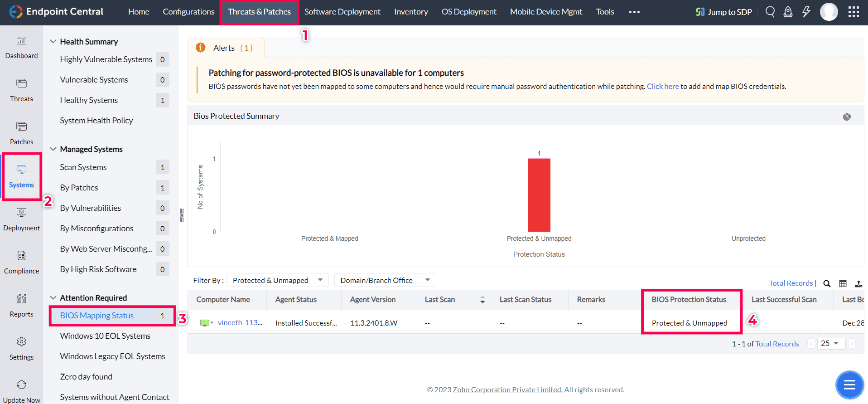Open Zoho Corporation Private Limited link
Image resolution: width=868 pixels, height=404 pixels.
click(x=508, y=389)
